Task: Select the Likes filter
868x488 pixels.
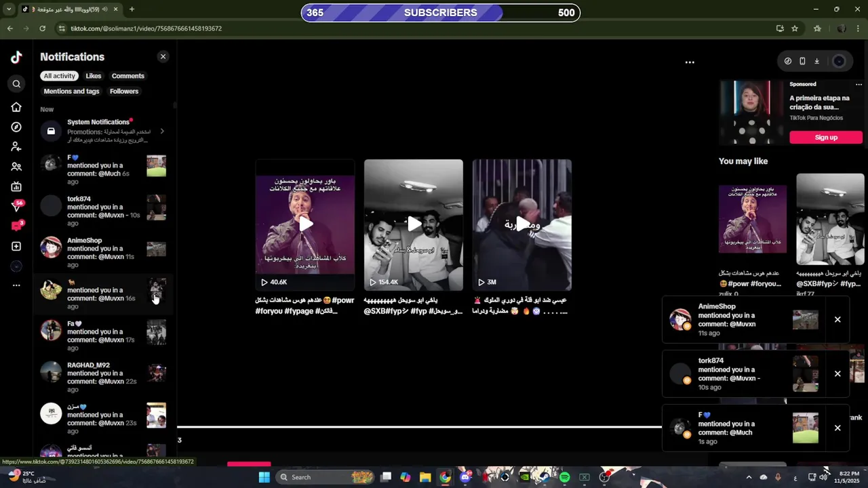Action: click(94, 76)
